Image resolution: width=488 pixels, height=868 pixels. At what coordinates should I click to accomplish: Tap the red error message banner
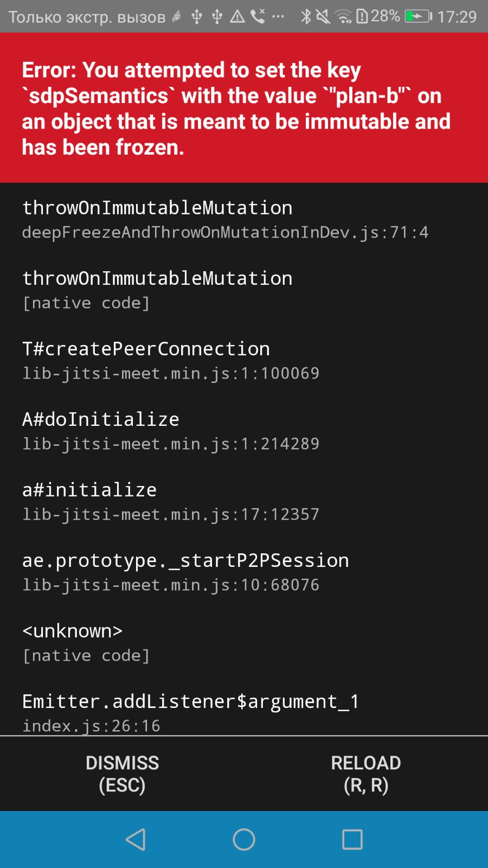coord(244,108)
